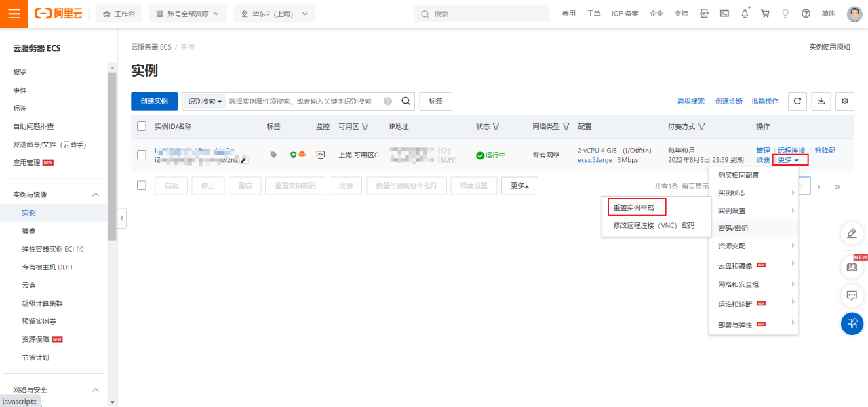Viewport: 868px width, 407px height.
Task: Click the download export icon above the table
Action: (x=821, y=101)
